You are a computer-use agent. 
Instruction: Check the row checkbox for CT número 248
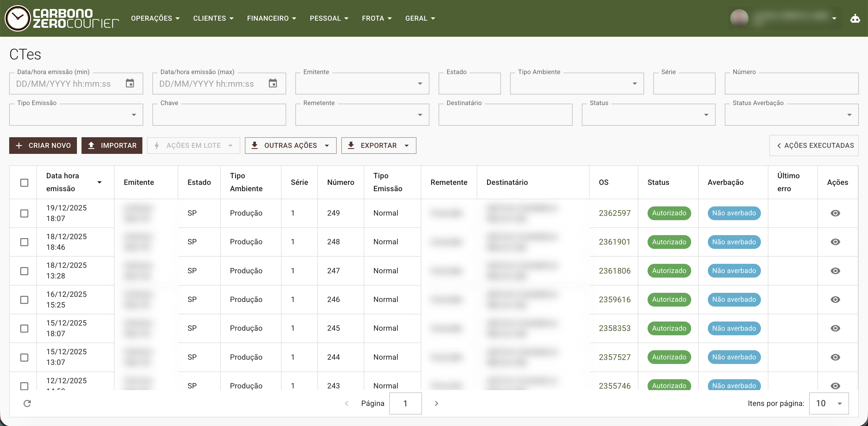(x=24, y=242)
